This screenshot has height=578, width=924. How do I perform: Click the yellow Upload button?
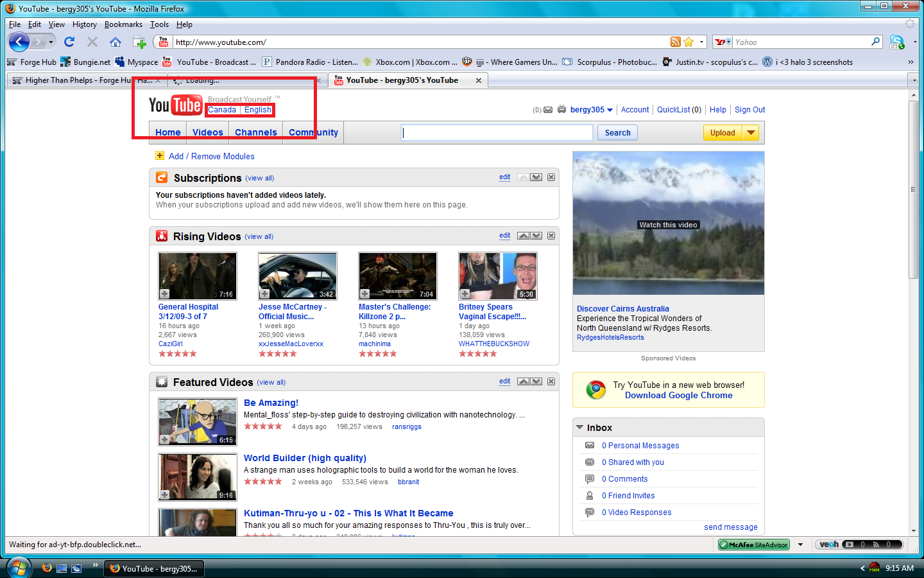click(x=723, y=133)
